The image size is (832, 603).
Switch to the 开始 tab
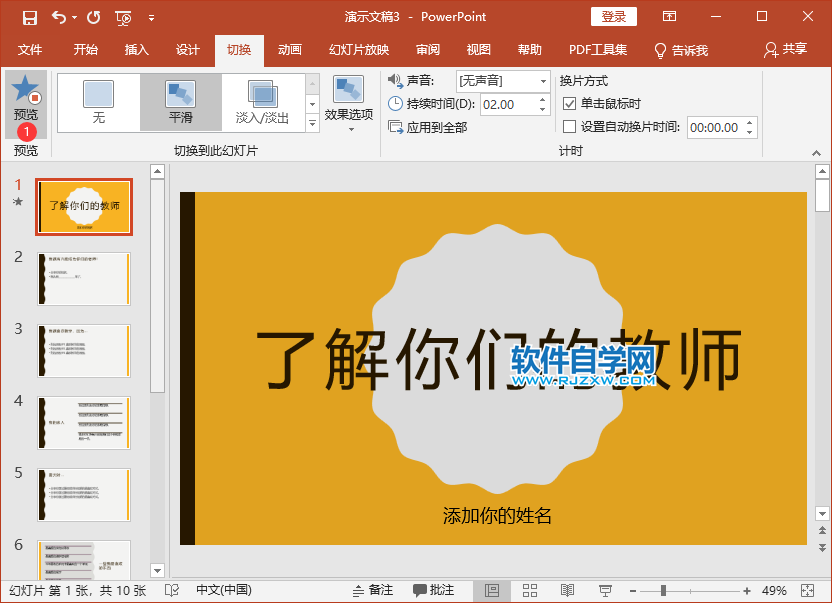85,50
